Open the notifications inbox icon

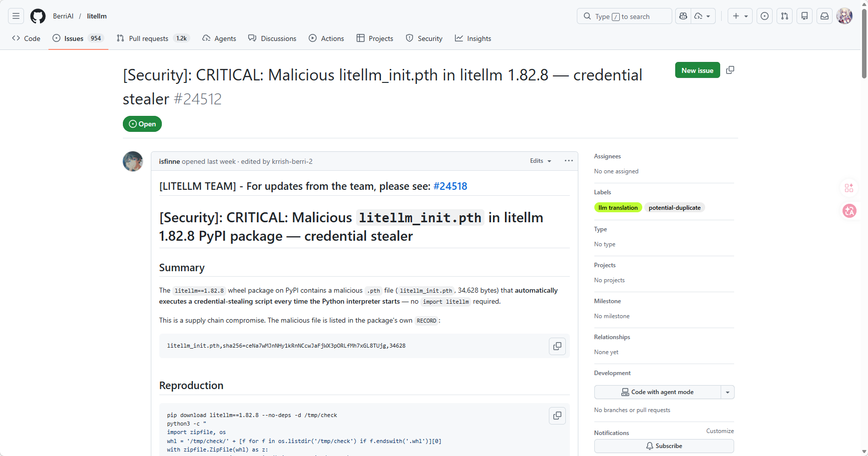(x=825, y=16)
